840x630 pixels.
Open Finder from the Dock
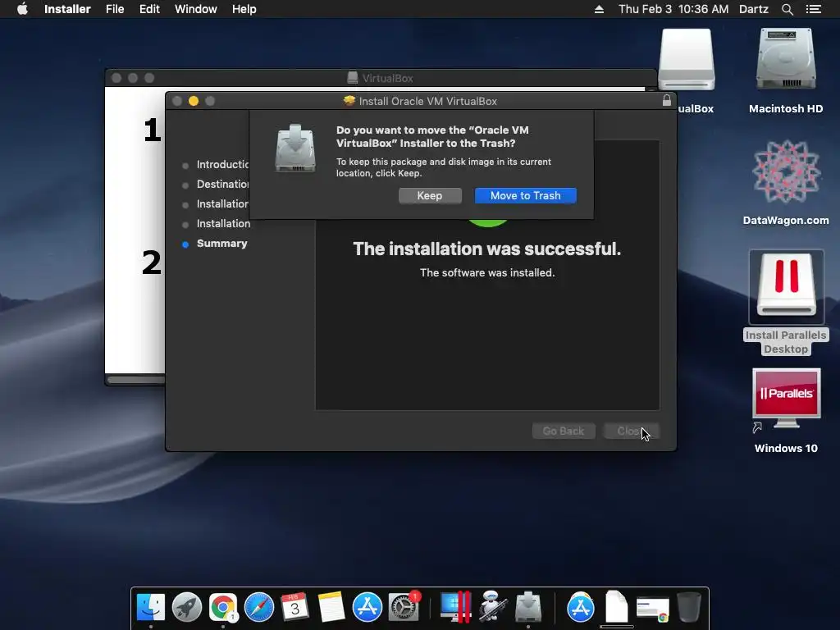point(151,608)
